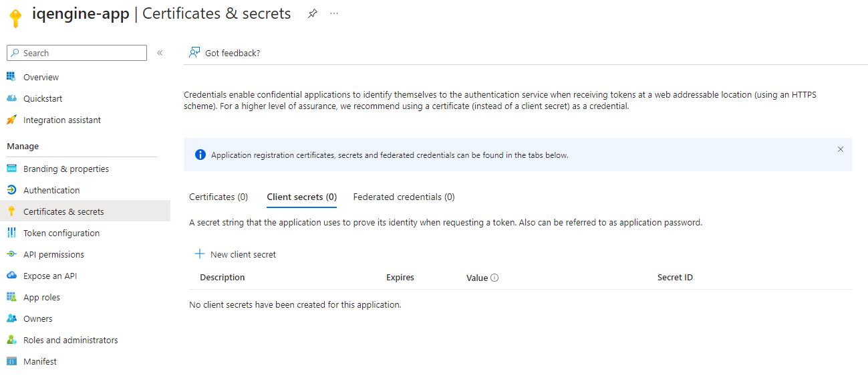Launch the Integration assistant
The image size is (868, 382).
tap(61, 120)
